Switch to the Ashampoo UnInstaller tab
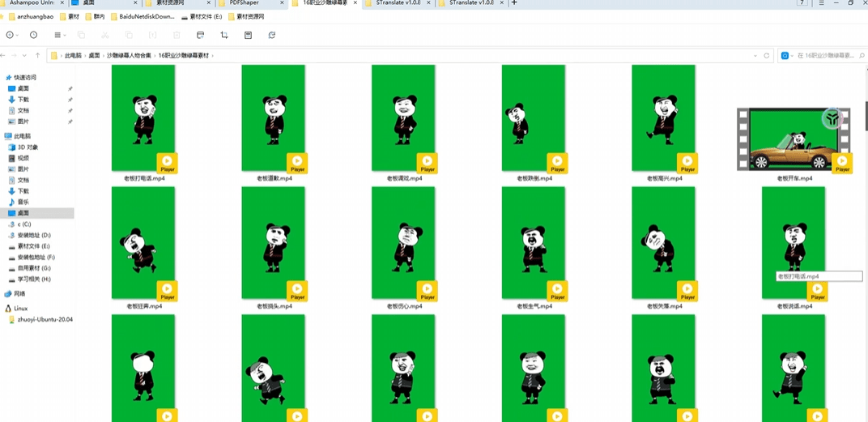Viewport: 868px width, 422px height. (31, 3)
